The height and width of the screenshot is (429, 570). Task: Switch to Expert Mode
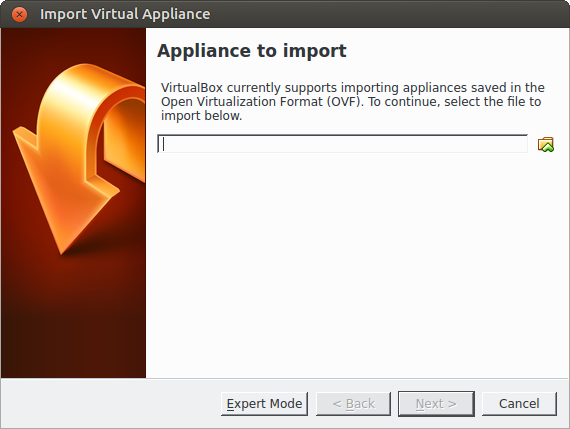(x=264, y=404)
